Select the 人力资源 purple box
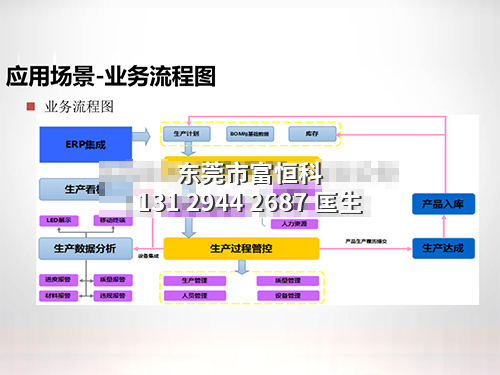The width and height of the screenshot is (500, 375). (x=294, y=224)
